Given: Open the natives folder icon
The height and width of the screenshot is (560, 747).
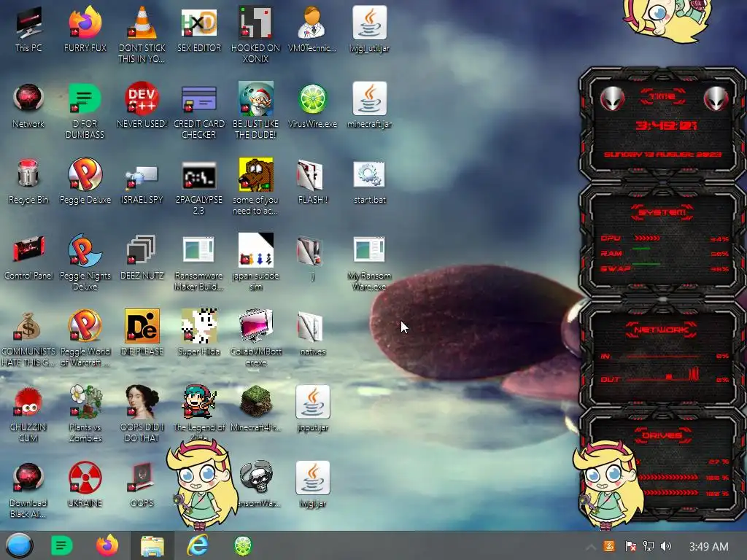Looking at the screenshot, I should tap(309, 327).
